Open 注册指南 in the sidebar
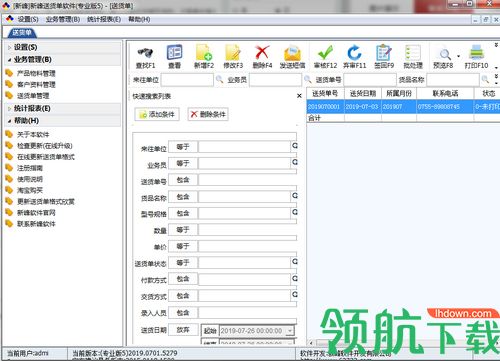The height and width of the screenshot is (361, 500). coord(30,168)
